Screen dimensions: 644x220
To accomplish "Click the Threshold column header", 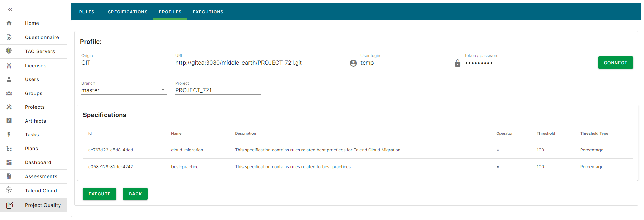I will (x=546, y=133).
